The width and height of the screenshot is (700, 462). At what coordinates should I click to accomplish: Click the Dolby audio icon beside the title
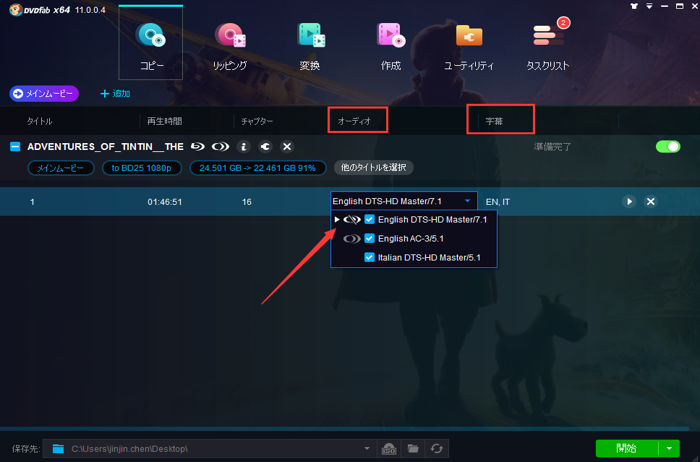pos(221,146)
